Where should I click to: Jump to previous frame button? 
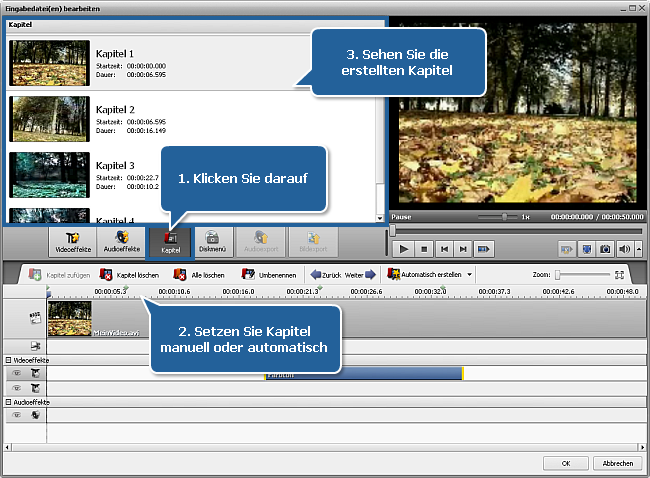[444, 249]
